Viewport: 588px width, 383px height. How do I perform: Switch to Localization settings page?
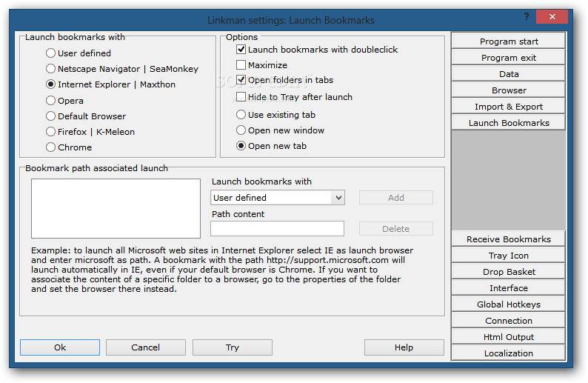tap(509, 353)
